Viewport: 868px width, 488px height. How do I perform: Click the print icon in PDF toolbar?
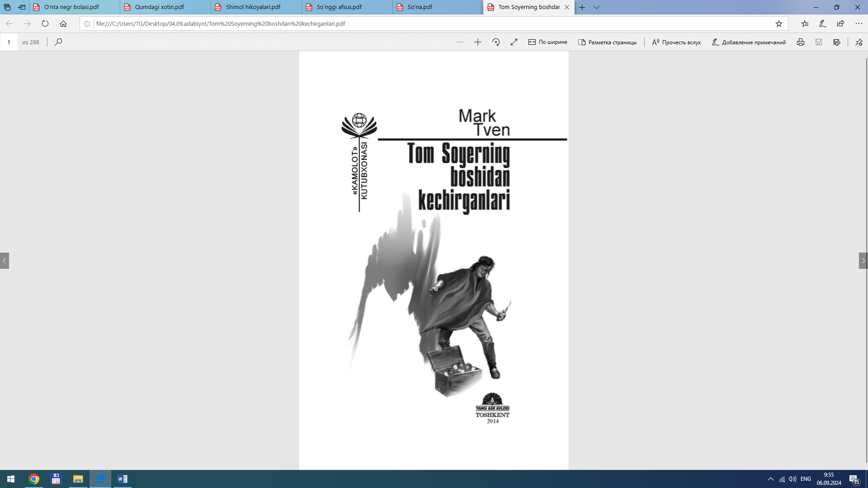click(801, 42)
